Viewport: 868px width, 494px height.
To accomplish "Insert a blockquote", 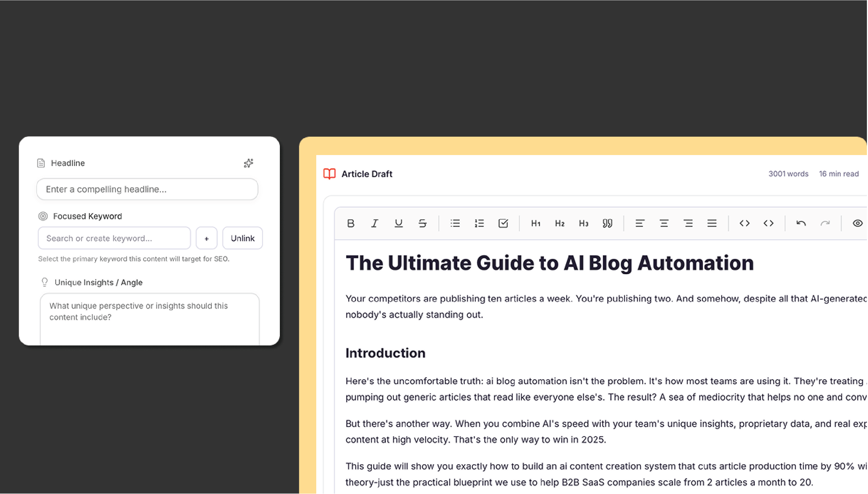I will [607, 224].
